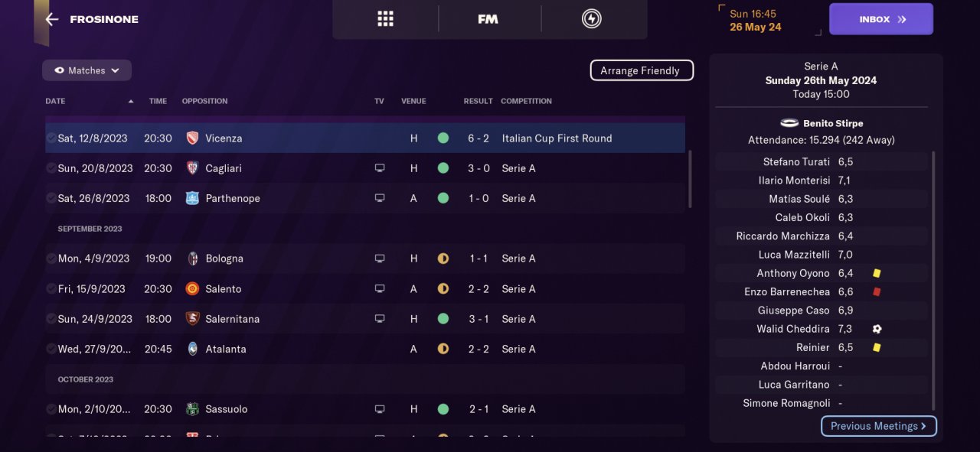Open the Inbox button
The width and height of the screenshot is (980, 452).
(x=881, y=19)
